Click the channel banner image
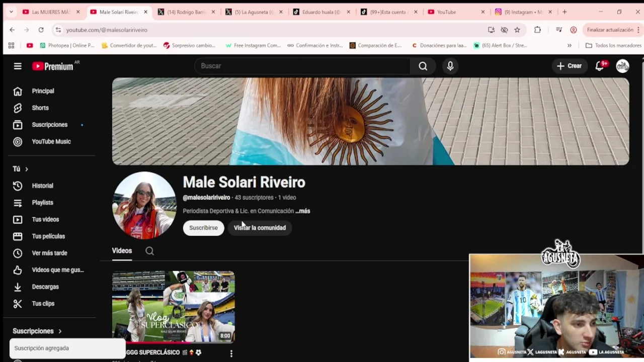This screenshot has height=362, width=644. click(x=370, y=121)
